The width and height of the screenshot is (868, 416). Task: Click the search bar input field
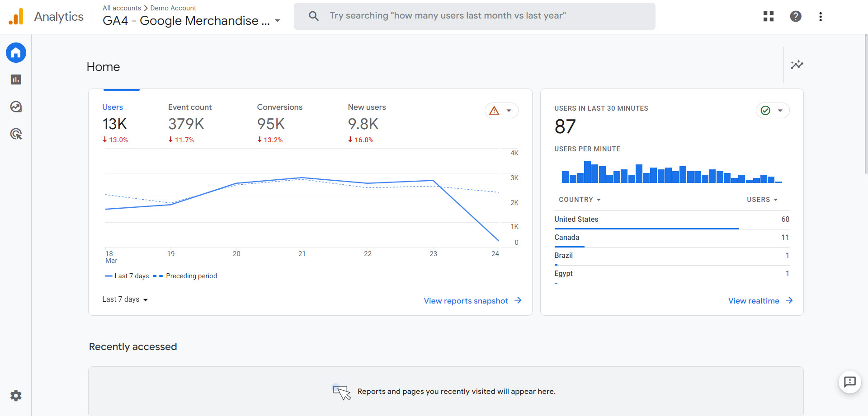pyautogui.click(x=475, y=16)
